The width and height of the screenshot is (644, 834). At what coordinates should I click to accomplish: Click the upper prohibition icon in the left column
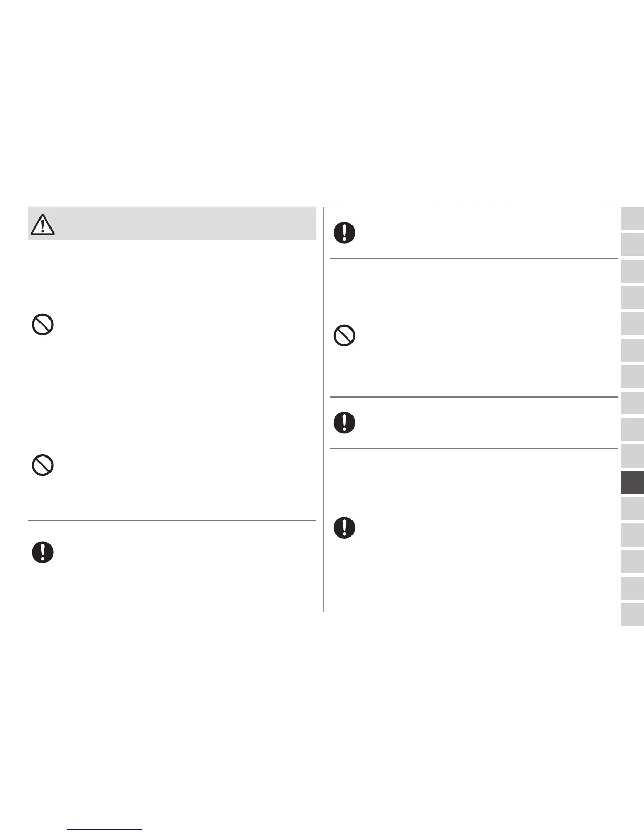coord(43,325)
